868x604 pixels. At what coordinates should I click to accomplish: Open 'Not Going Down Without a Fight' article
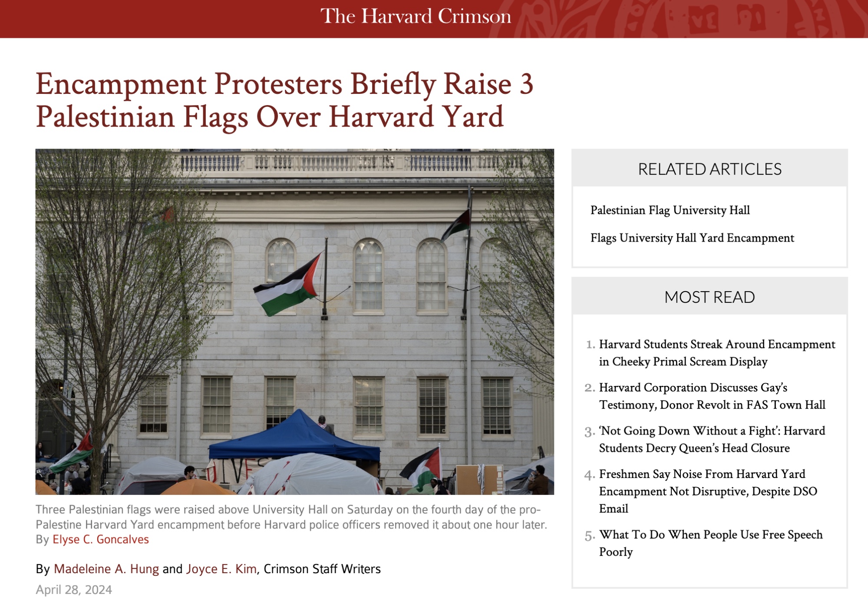click(x=712, y=439)
